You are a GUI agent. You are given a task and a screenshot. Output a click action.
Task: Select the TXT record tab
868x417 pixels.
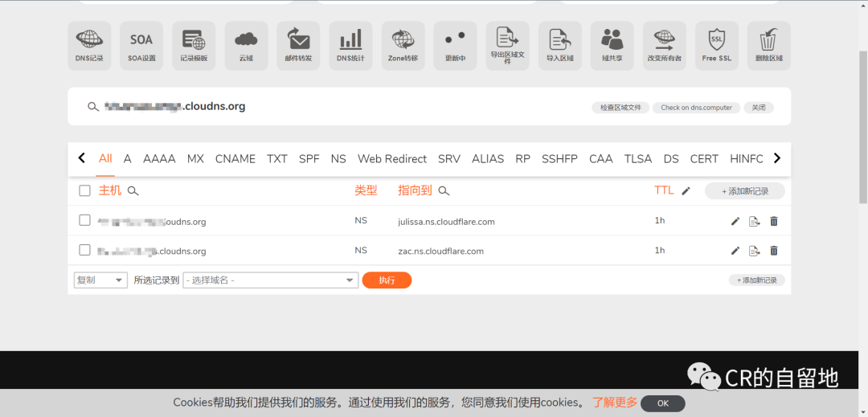click(x=277, y=159)
